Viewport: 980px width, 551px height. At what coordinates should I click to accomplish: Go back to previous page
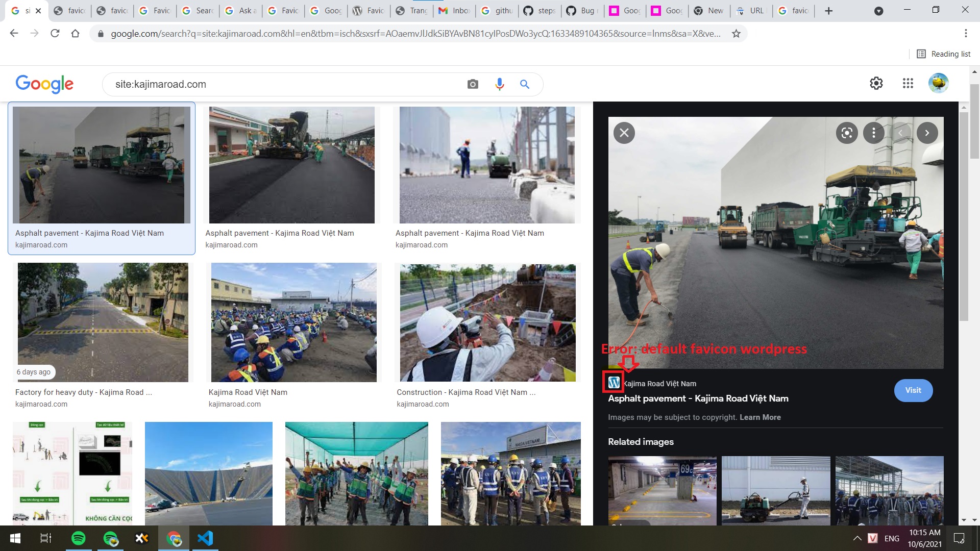click(x=14, y=34)
